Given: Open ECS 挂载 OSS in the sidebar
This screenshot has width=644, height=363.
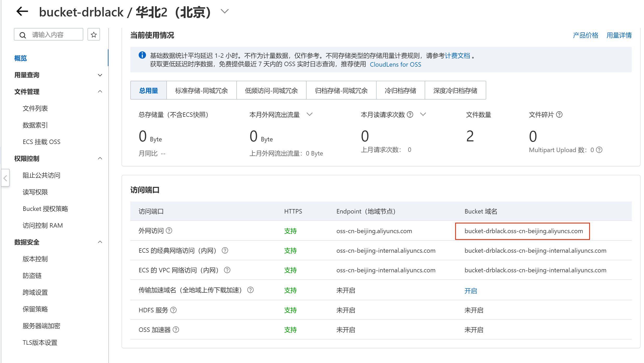Looking at the screenshot, I should (42, 142).
